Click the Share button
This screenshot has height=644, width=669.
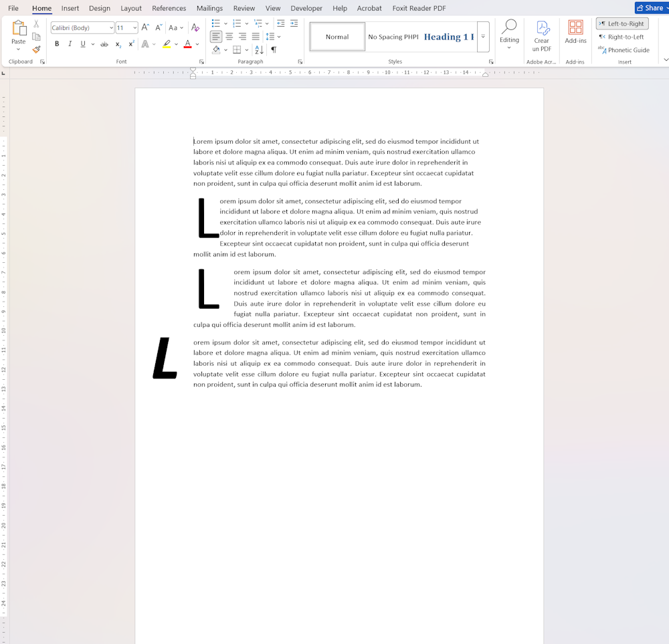tap(651, 8)
